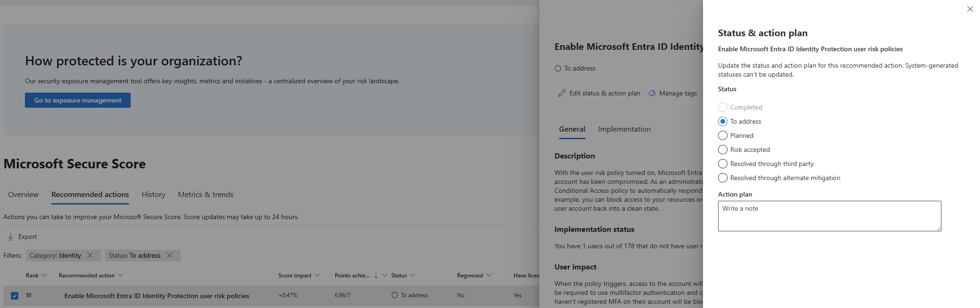Viewport: 980px width, 308px height.
Task: Switch to the Recommended actions tab
Action: tap(90, 195)
